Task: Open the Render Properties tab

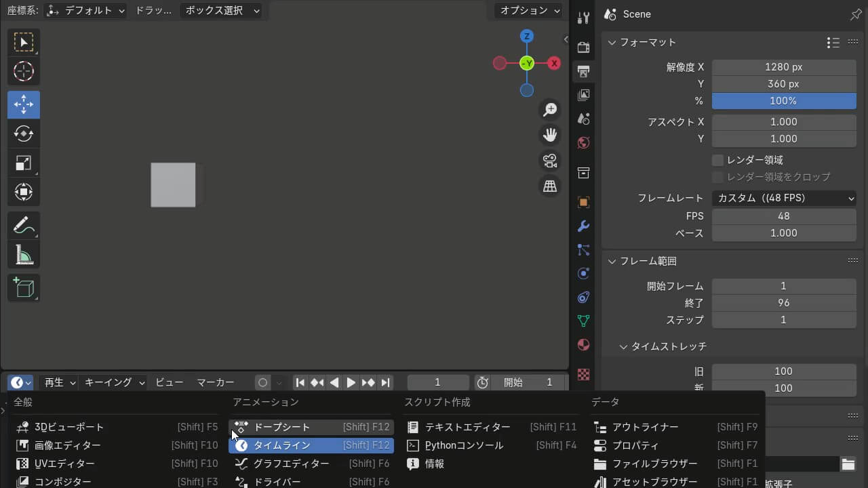Action: (x=583, y=47)
